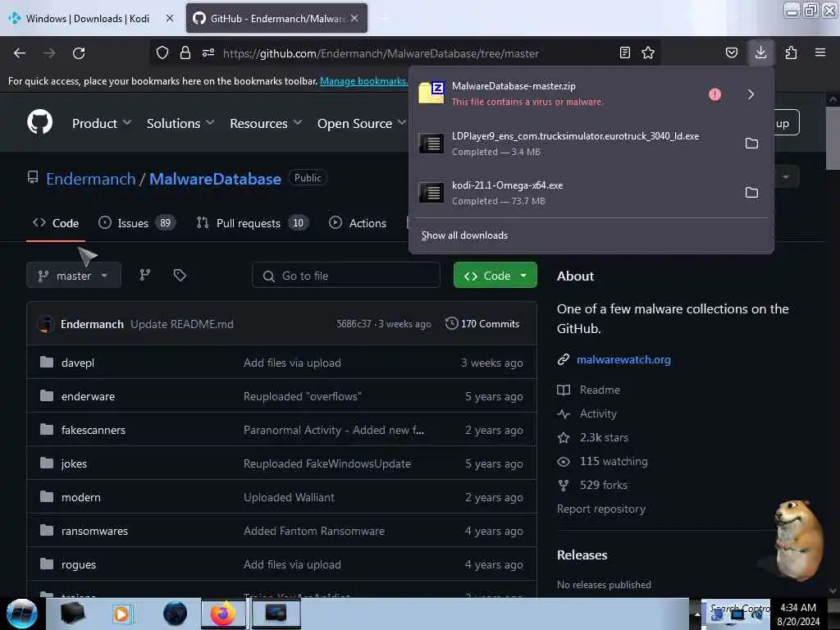Screen dimensions: 840x630
Task: Close the downloads panel via toolbar download icon
Action: [760, 52]
